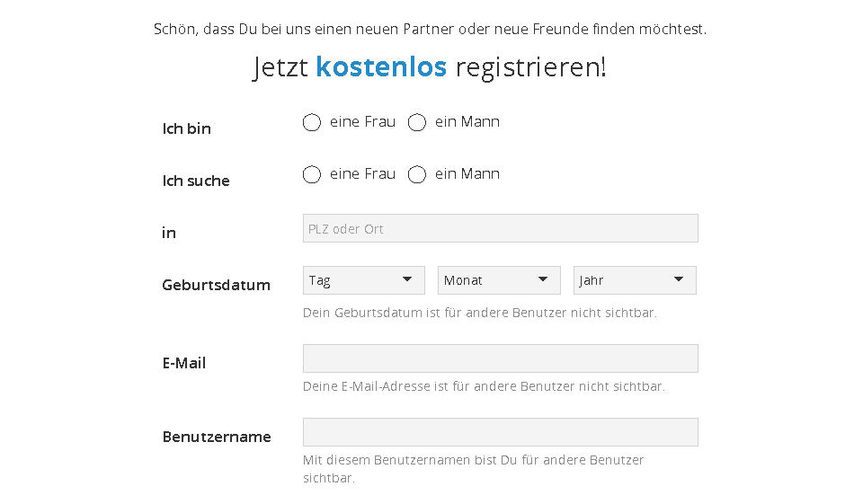This screenshot has height=504, width=863.
Task: Open the Tag dropdown
Action: coord(364,280)
